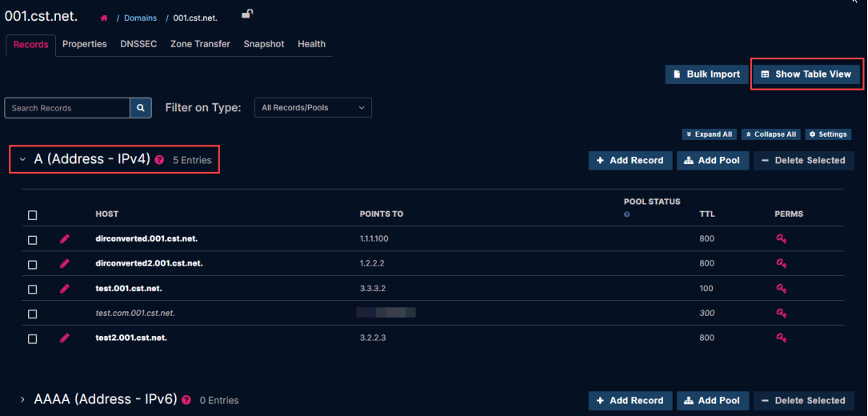Open the Filter on Type dropdown
This screenshot has width=868, height=416.
(x=312, y=108)
